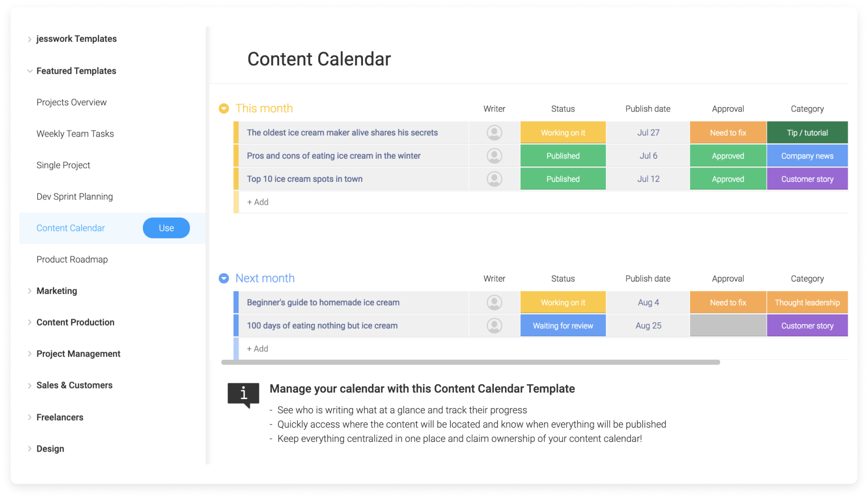Click the Working on it status for Jul 27

pos(563,132)
